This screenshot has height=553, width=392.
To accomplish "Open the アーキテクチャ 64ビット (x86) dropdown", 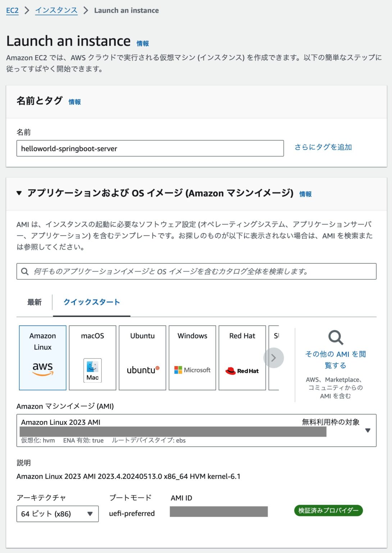I will (x=90, y=513).
